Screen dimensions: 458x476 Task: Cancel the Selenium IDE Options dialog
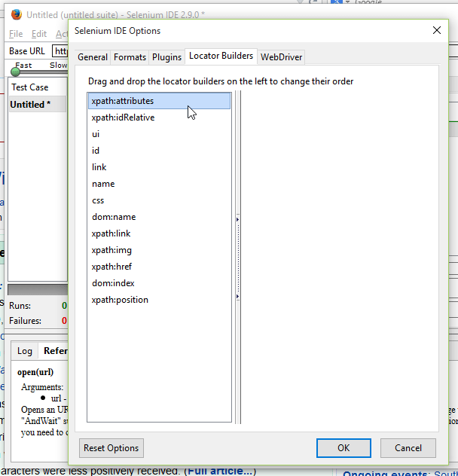(408, 448)
